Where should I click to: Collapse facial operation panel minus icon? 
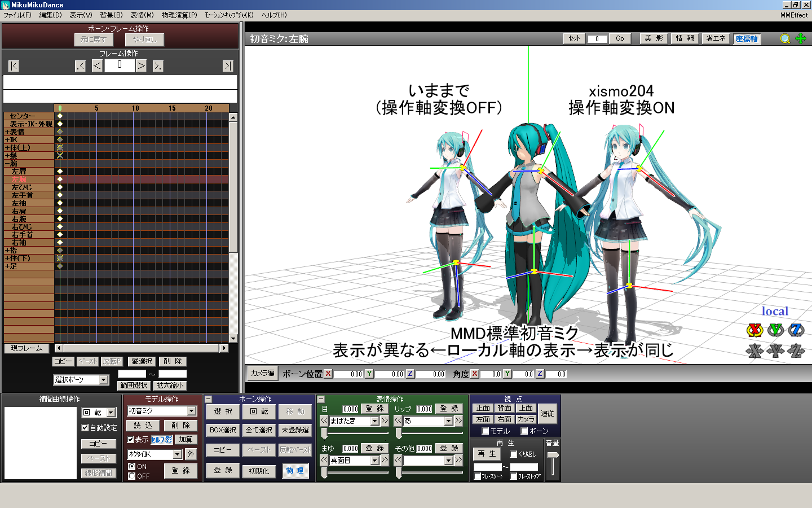coord(321,399)
